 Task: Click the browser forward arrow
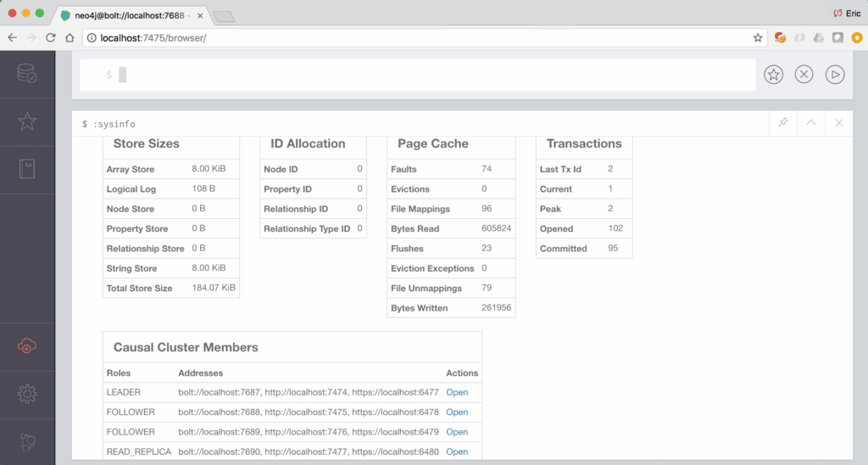click(31, 37)
